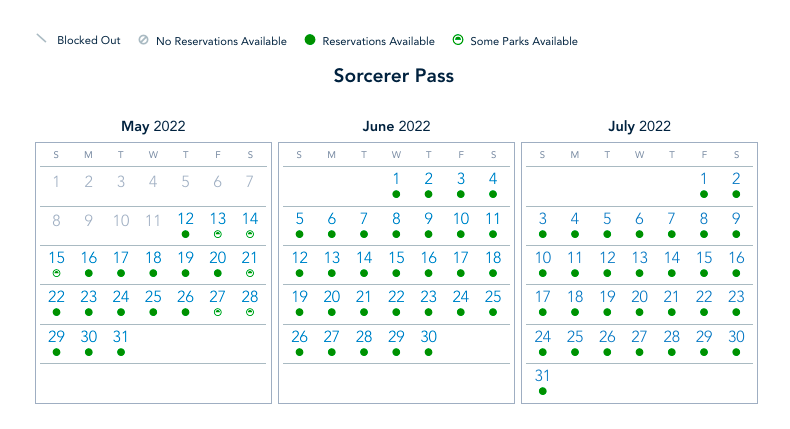Screen dimensions: 790x429
Task: Click the partial-availability icon under May 13
Action: 218,233
